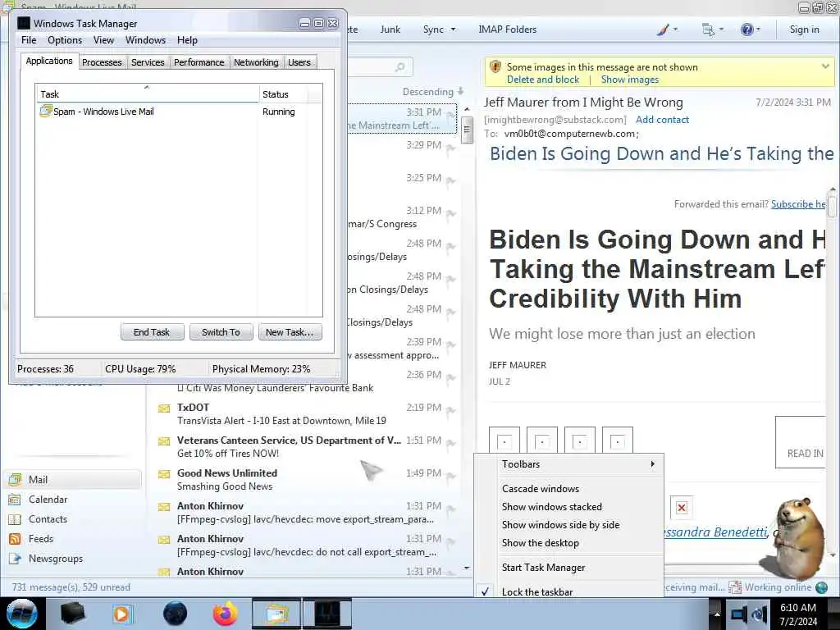Expand the menus icon dropdown arrow
Viewport: 840px width, 630px height.
tap(721, 30)
